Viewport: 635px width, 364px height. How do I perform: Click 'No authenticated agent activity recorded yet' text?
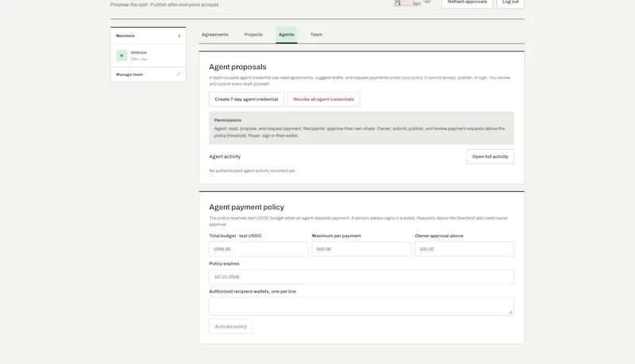pos(252,171)
